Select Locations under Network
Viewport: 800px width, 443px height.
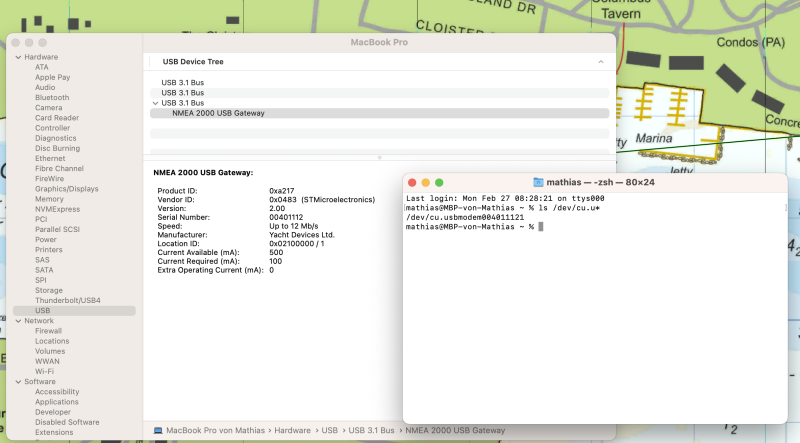tap(52, 341)
